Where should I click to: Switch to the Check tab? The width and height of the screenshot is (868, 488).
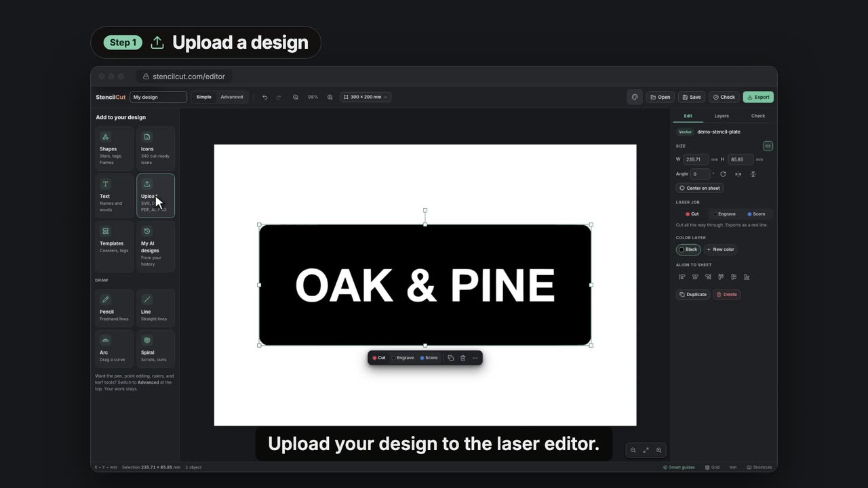[757, 116]
